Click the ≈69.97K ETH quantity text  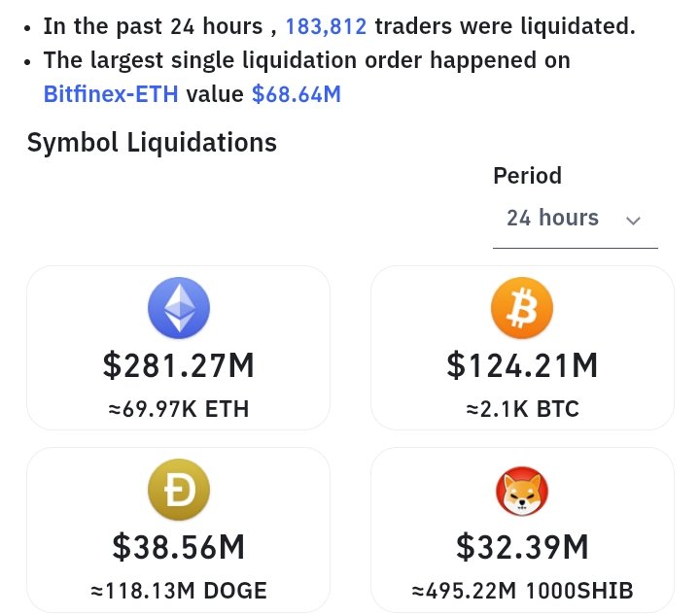coord(178,409)
